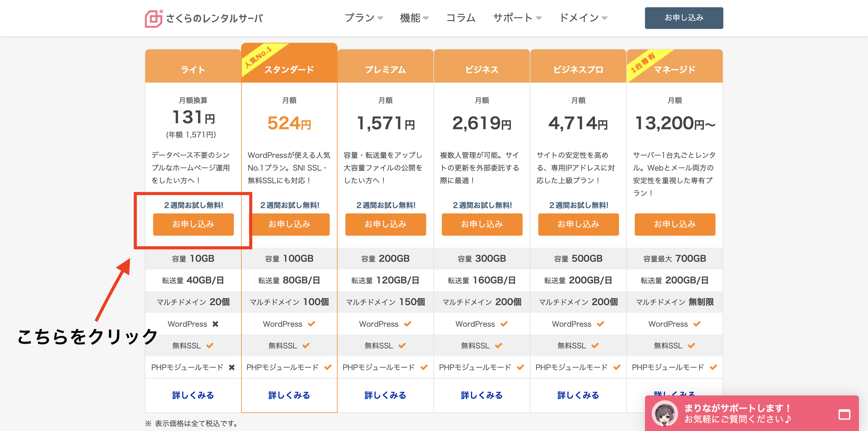This screenshot has width=868, height=431.
Task: Expand the プラン dropdown menu
Action: point(364,18)
